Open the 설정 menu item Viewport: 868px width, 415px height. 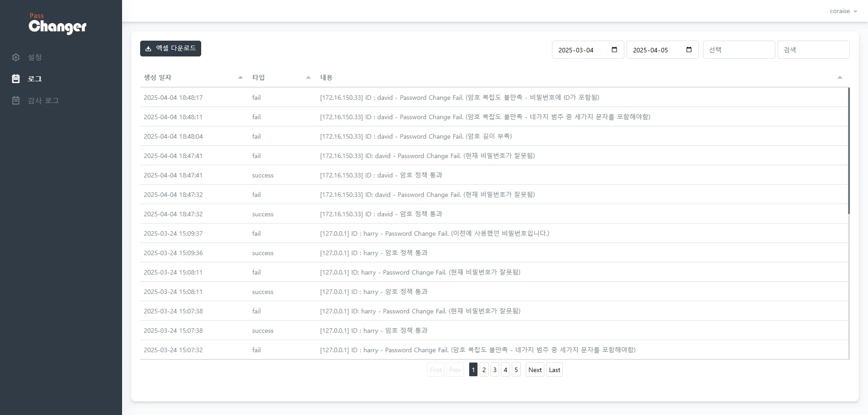[35, 57]
